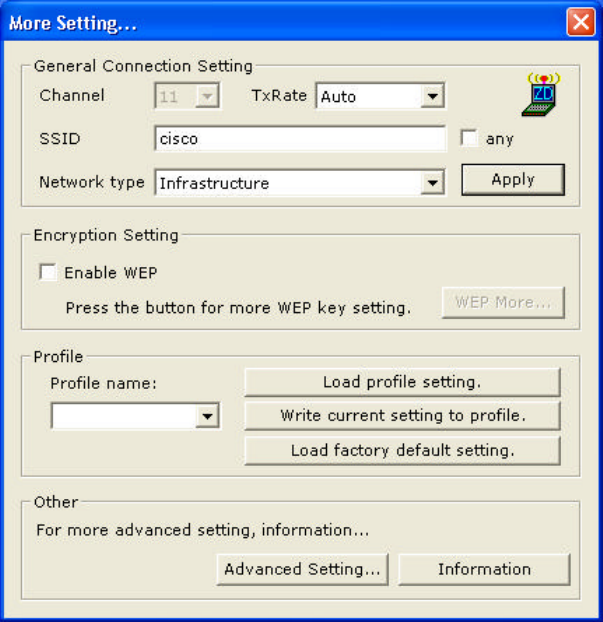This screenshot has width=603, height=622.
Task: Open the TxRate dropdown
Action: point(432,96)
